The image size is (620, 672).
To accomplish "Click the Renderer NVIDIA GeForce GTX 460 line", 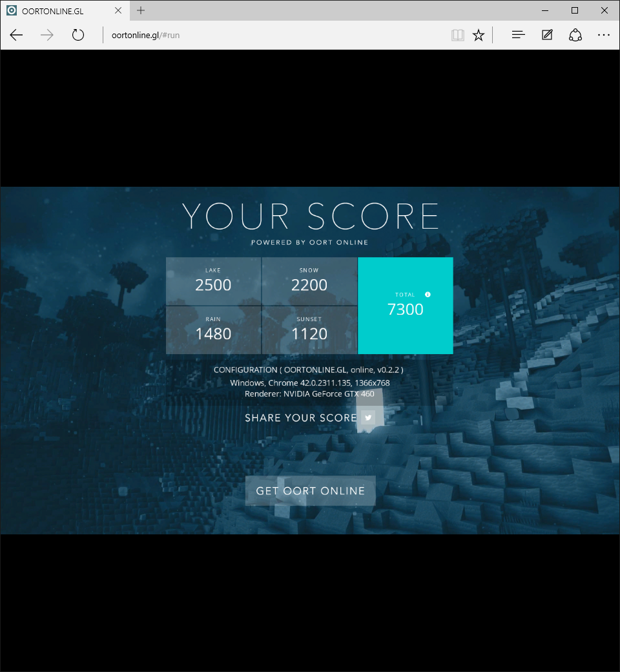I will tap(309, 394).
